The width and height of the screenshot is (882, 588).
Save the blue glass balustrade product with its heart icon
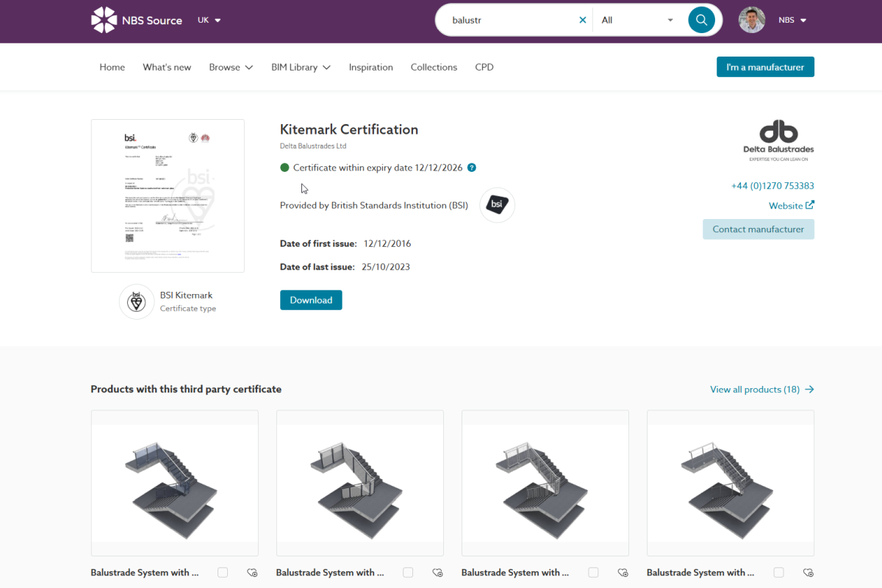(252, 573)
